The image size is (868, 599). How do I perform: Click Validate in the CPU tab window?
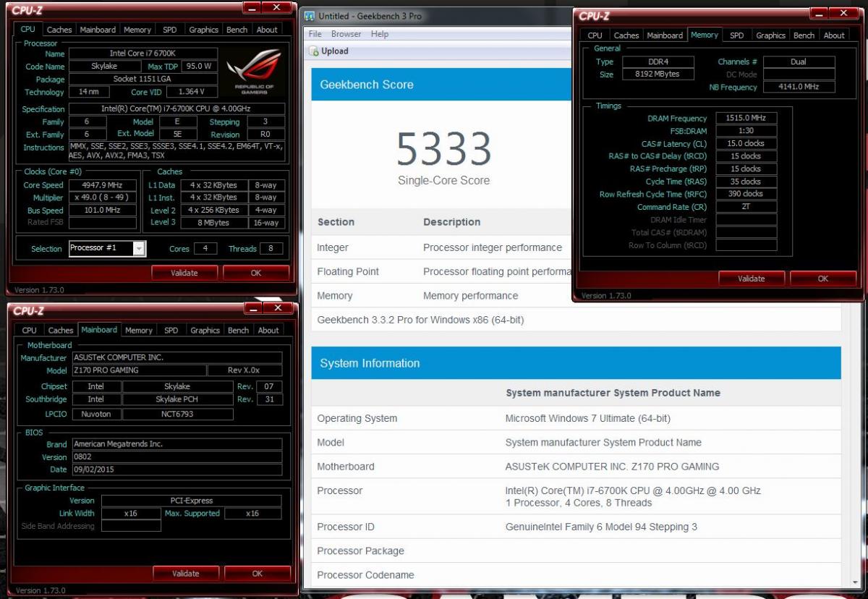184,273
